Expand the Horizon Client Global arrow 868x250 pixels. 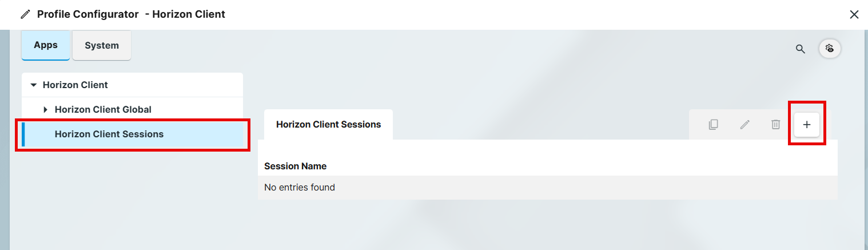(x=46, y=109)
